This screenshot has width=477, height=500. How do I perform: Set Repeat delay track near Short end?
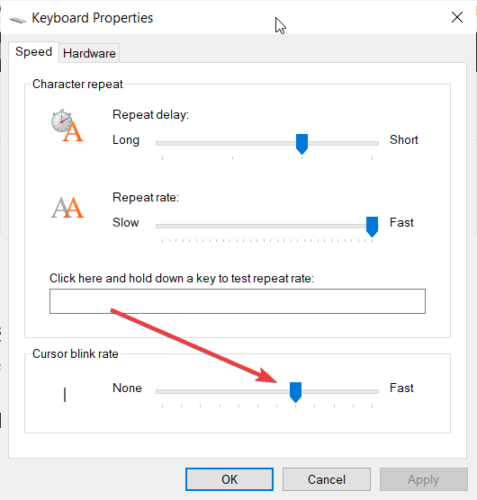tap(362, 143)
